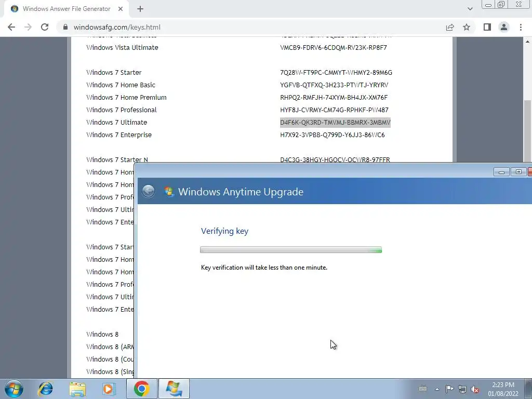Image resolution: width=532 pixels, height=399 pixels.
Task: Open the Chrome profile avatar
Action: coord(504,27)
